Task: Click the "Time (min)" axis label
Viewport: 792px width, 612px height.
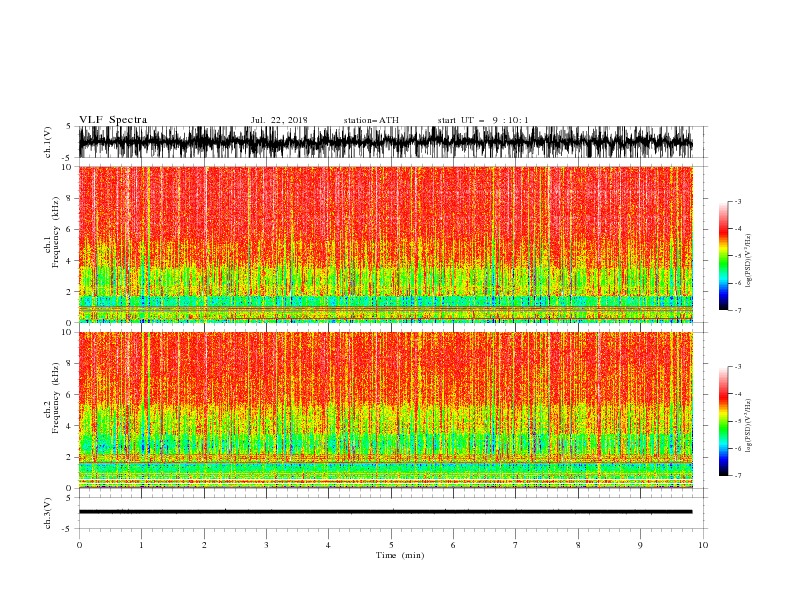Action: [400, 555]
